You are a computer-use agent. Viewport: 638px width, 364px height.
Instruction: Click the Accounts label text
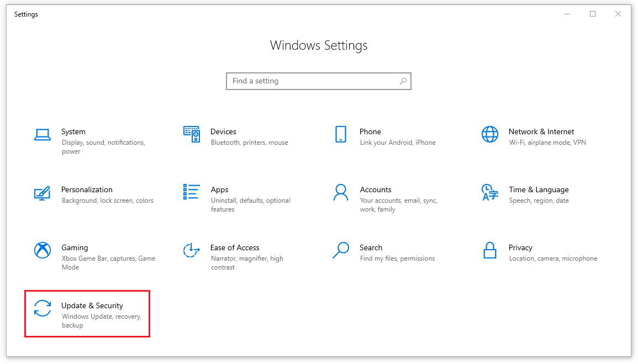pos(376,189)
